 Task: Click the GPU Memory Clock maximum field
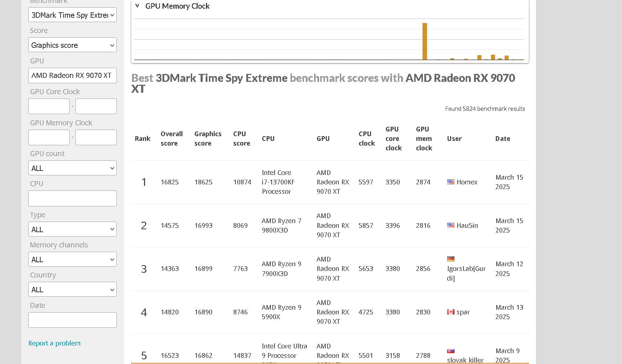(96, 138)
